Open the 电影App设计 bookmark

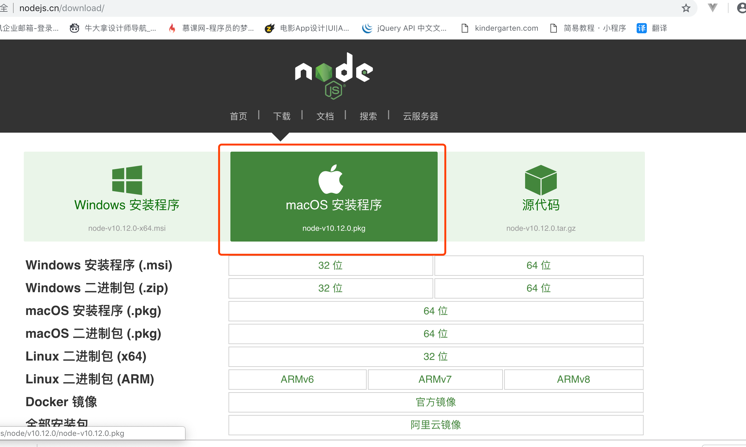tap(307, 28)
